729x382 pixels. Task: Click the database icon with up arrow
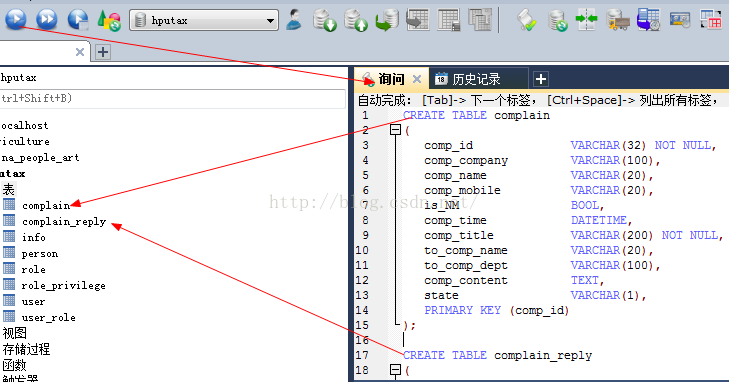[356, 20]
